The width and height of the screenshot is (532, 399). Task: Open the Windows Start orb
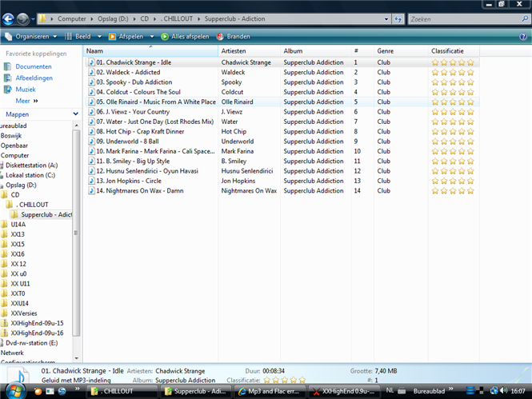click(x=14, y=391)
